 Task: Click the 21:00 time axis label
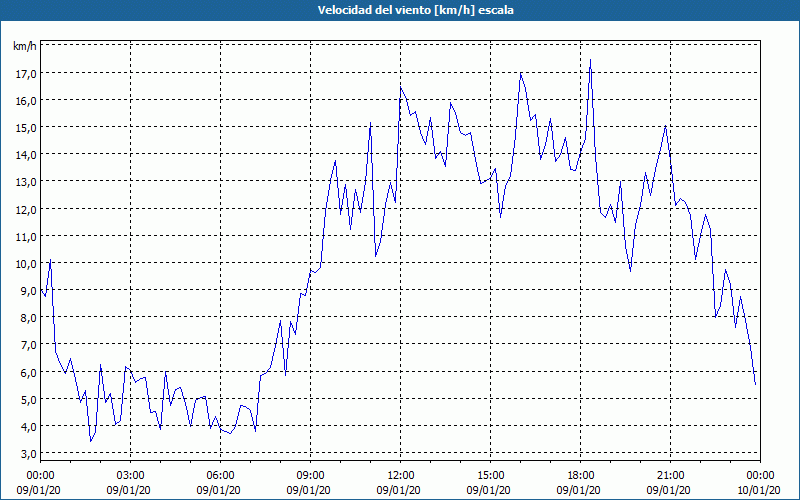click(x=670, y=475)
